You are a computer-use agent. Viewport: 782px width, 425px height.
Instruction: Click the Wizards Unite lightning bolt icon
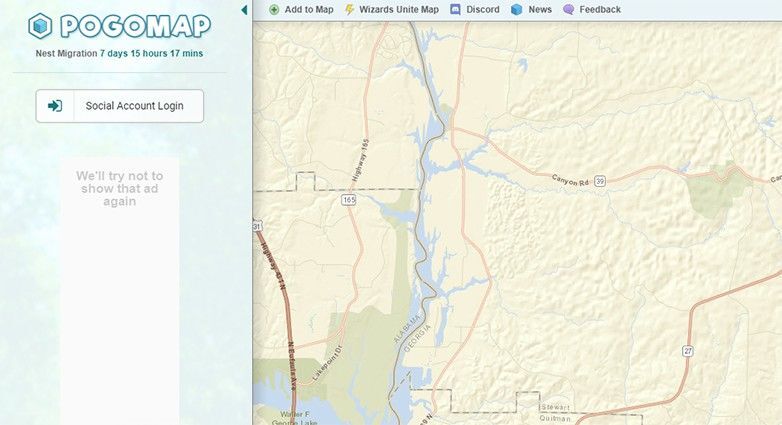pos(349,9)
